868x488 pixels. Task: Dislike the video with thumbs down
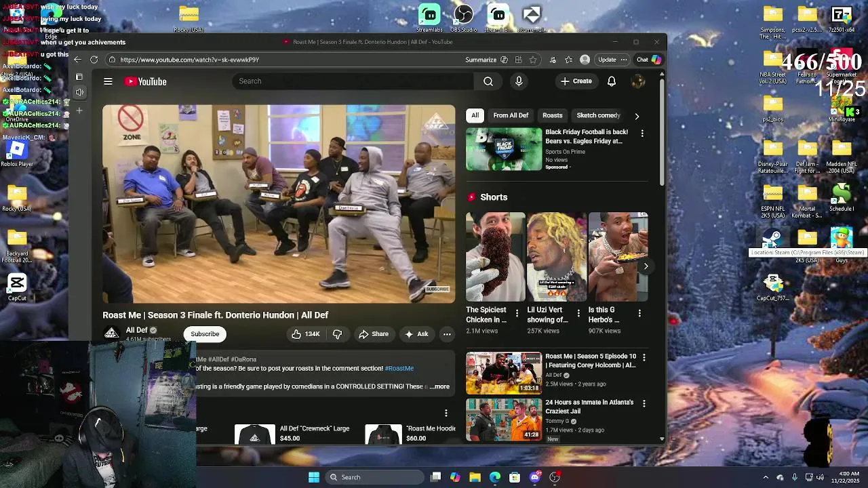coord(337,334)
